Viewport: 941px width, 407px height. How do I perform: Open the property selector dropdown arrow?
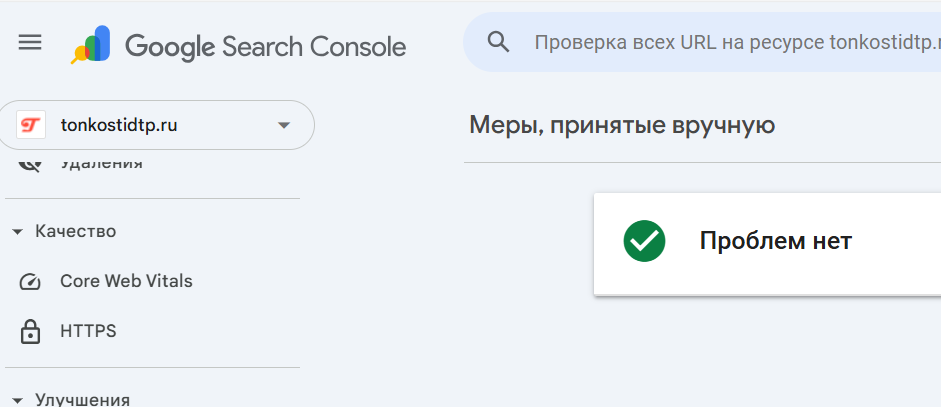pos(283,125)
